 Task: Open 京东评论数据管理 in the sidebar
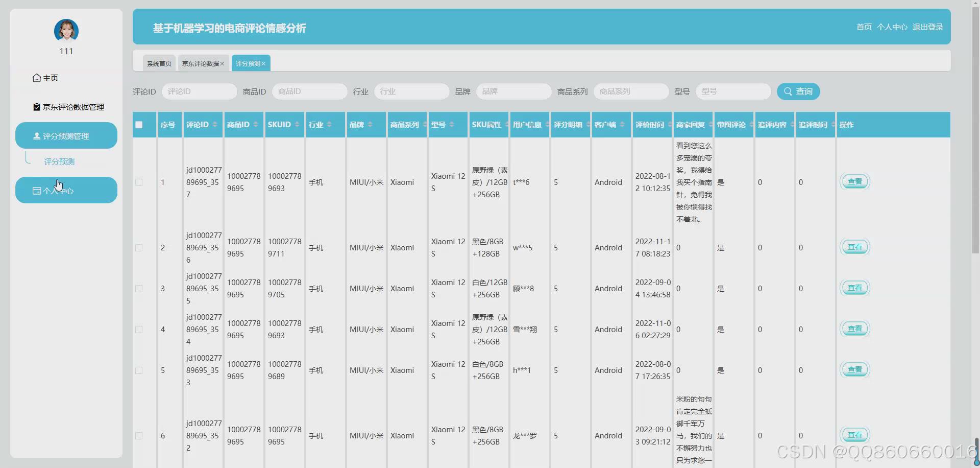pos(68,107)
